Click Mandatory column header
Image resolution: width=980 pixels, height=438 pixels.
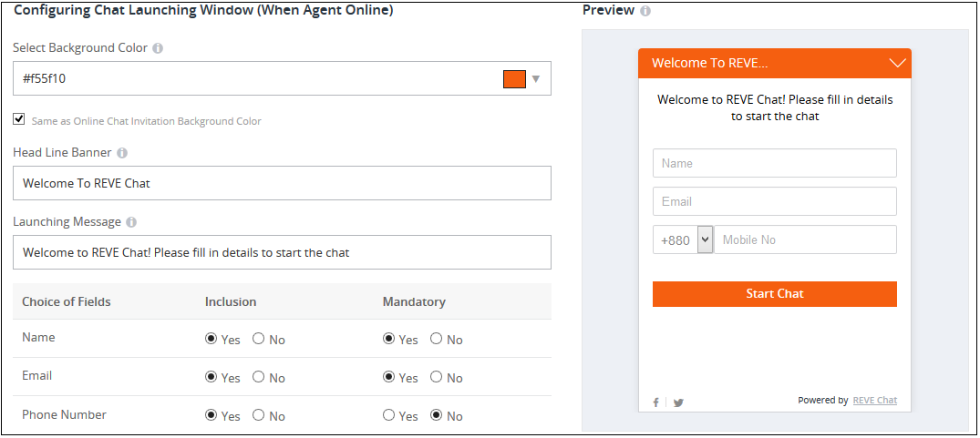click(414, 302)
